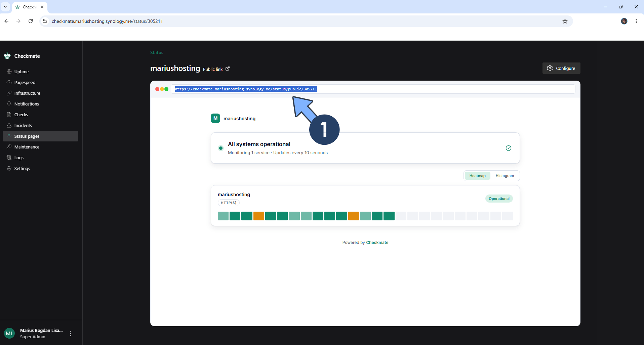
Task: Follow the Checkmate powered-by link
Action: pyautogui.click(x=377, y=243)
